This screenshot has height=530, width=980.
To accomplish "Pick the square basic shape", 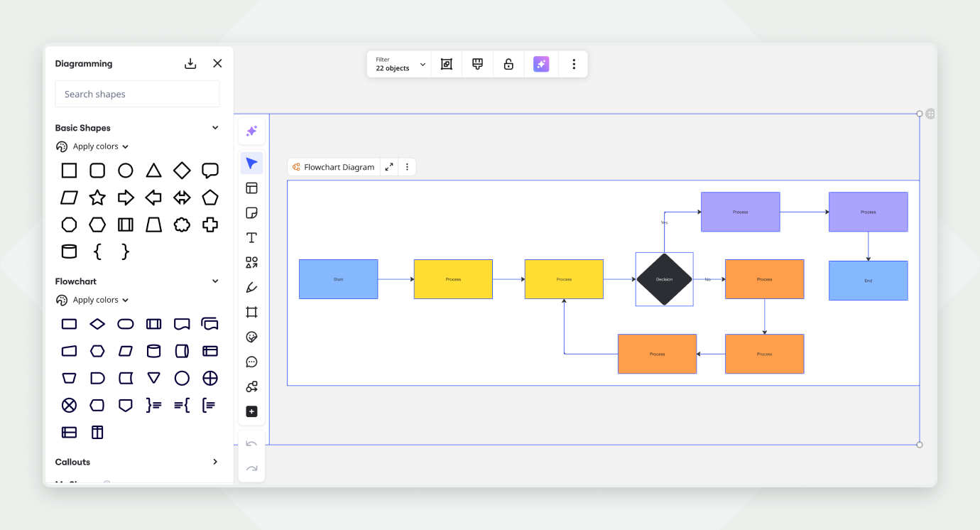I will pos(69,171).
